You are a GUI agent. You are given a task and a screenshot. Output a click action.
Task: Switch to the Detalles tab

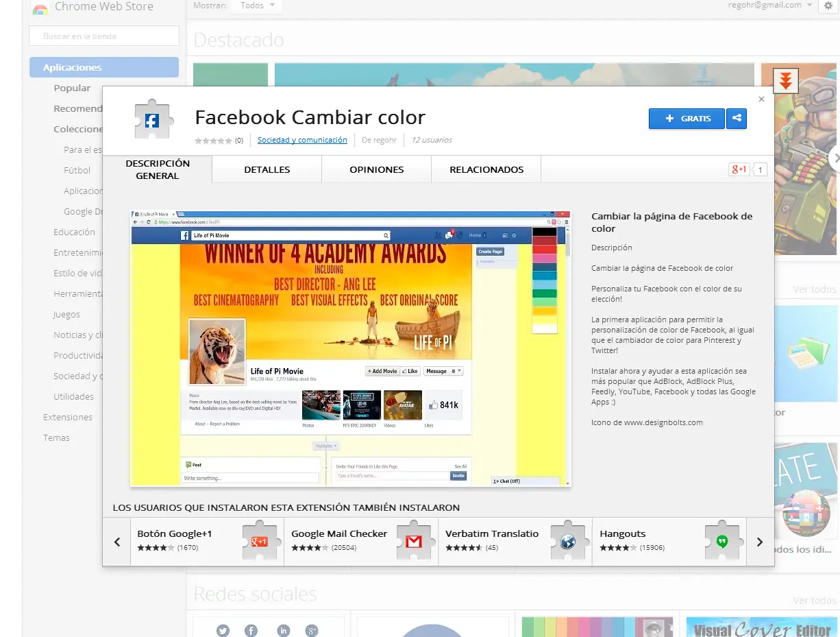tap(267, 169)
